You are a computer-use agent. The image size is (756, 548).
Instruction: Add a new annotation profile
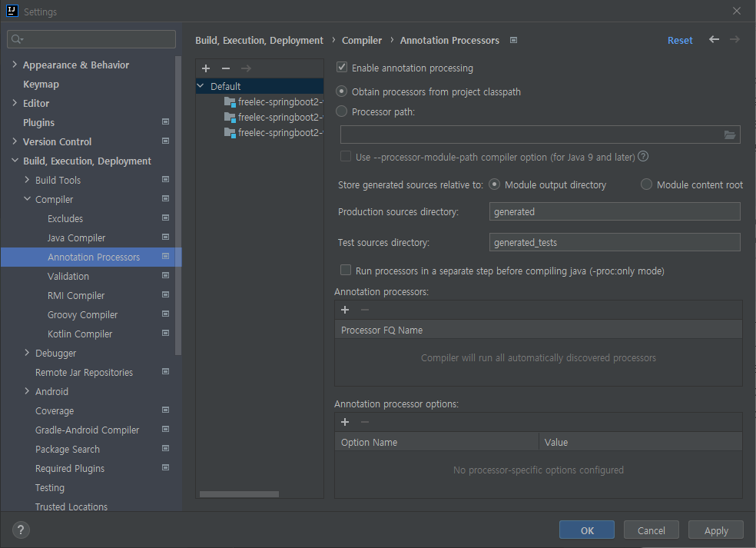(x=206, y=68)
